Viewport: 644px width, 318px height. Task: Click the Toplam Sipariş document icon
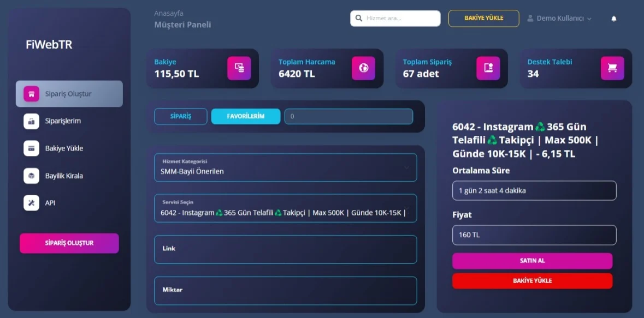click(x=488, y=68)
